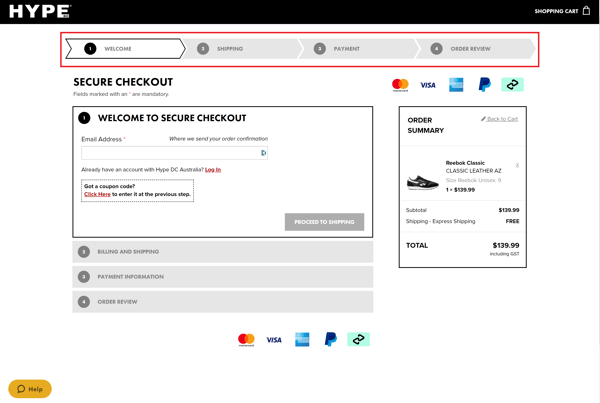Image resolution: width=600 pixels, height=403 pixels.
Task: Click the footer Afterpay logo
Action: pos(359,339)
